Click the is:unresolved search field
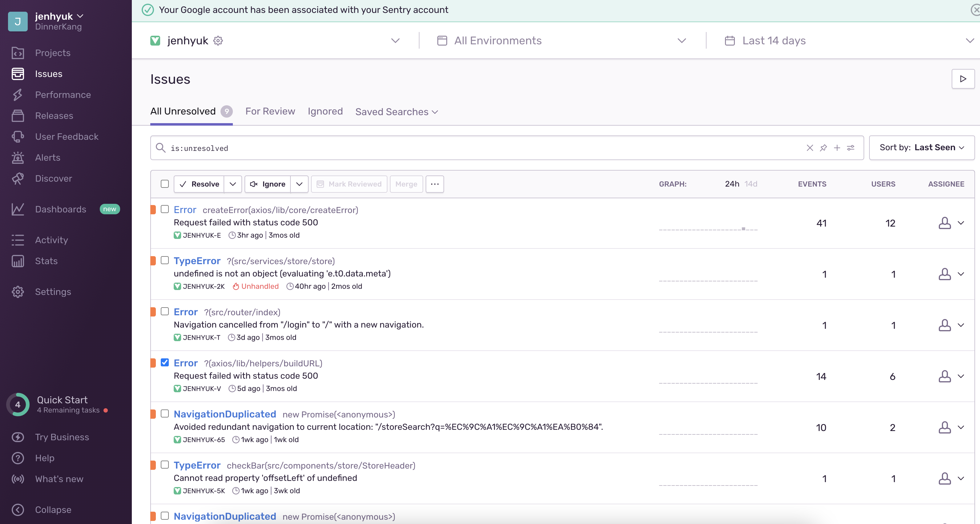This screenshot has width=980, height=524. [456, 148]
